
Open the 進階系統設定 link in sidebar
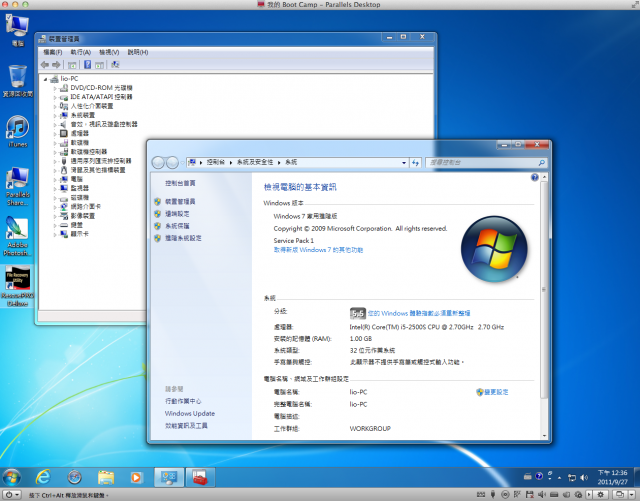coord(183,238)
